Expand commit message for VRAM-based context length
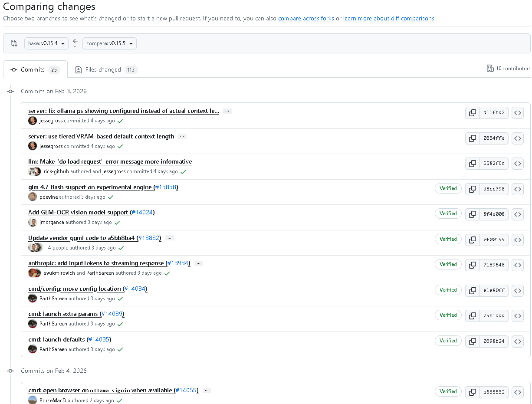Screen dimensions: 532x404 pos(182,136)
